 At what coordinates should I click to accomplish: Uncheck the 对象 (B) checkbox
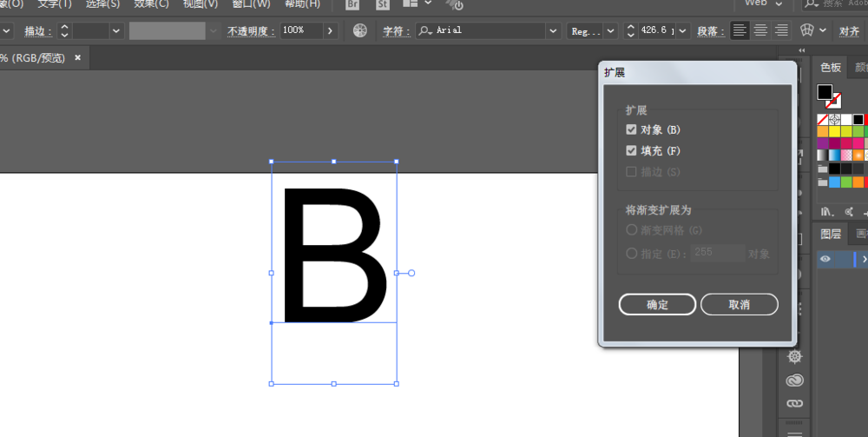pyautogui.click(x=631, y=129)
